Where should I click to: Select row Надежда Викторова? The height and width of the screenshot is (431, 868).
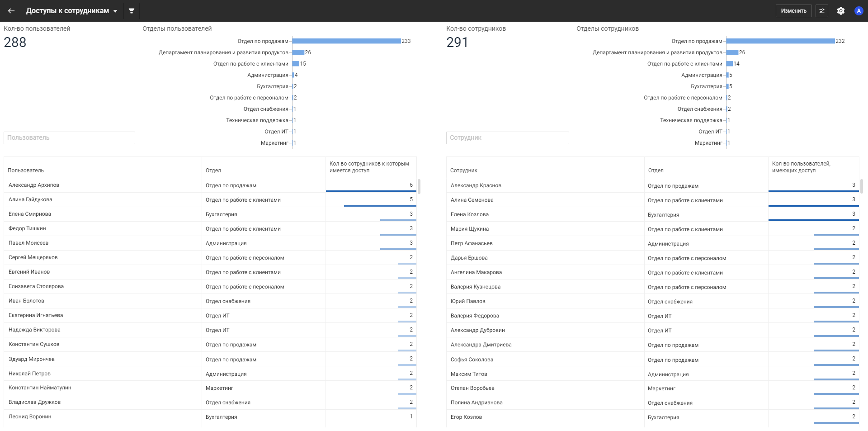[210, 330]
